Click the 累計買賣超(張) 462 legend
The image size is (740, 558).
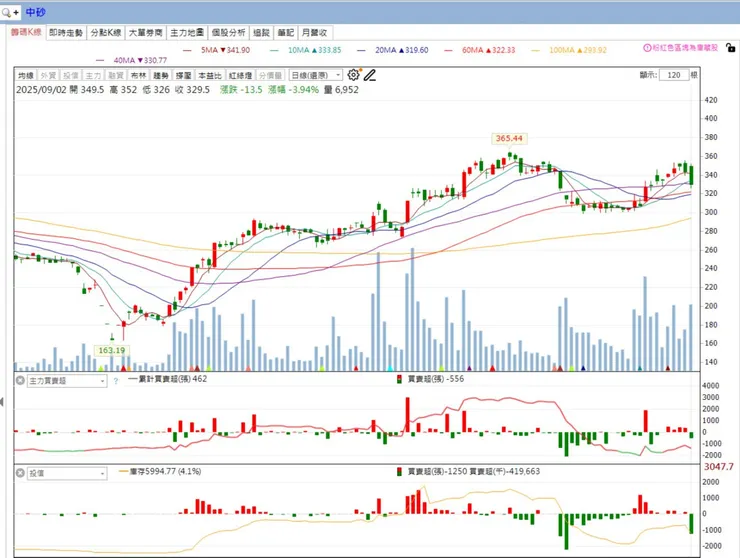tap(168, 379)
